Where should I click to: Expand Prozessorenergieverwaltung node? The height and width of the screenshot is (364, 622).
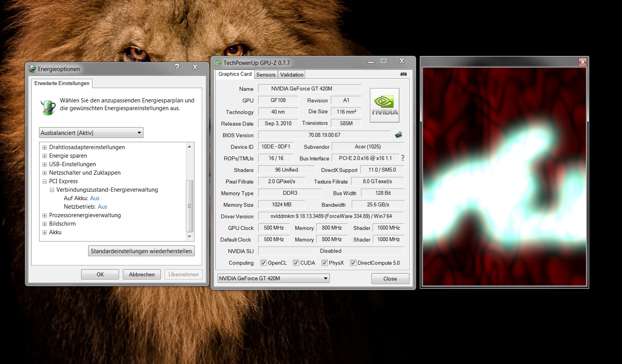pos(44,215)
